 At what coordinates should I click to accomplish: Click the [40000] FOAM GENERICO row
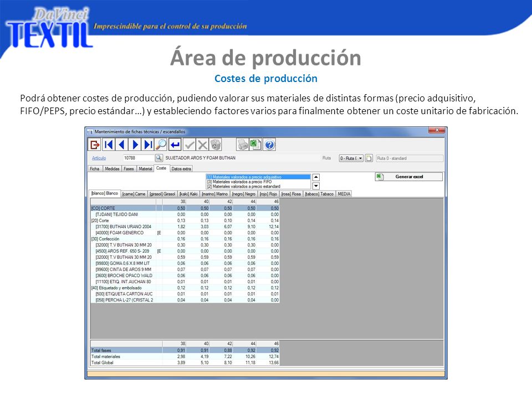click(185, 233)
